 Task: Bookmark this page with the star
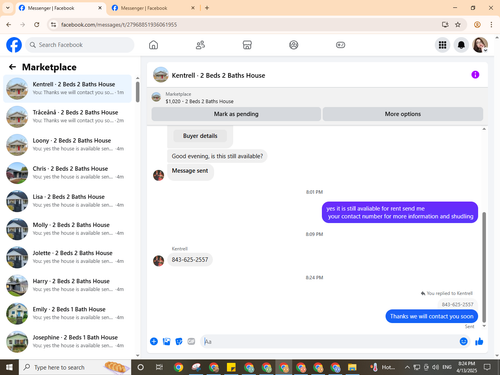[x=458, y=24]
